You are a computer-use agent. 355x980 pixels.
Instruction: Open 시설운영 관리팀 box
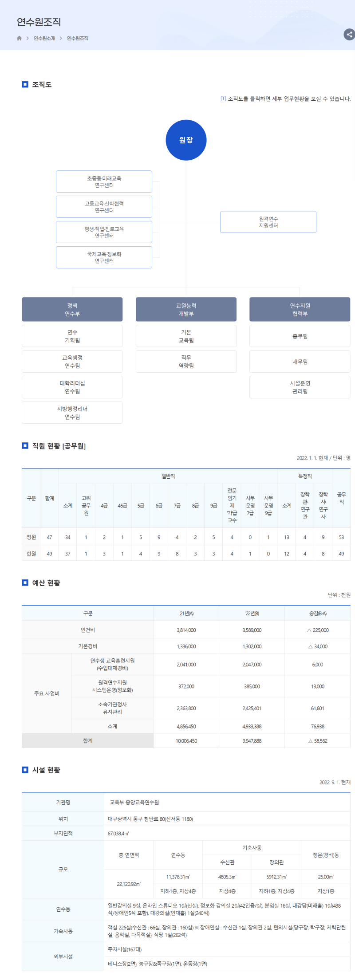[300, 387]
